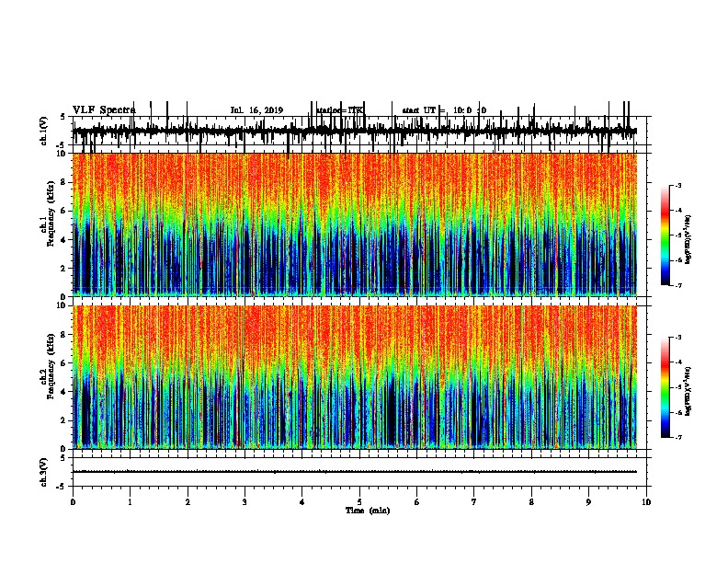Click the ch.1 spectrogram color scale bar
The image size is (728, 563).
coord(665,235)
